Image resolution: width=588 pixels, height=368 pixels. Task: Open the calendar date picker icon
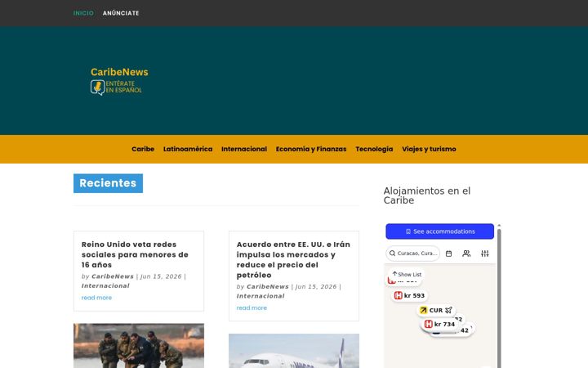pyautogui.click(x=448, y=254)
